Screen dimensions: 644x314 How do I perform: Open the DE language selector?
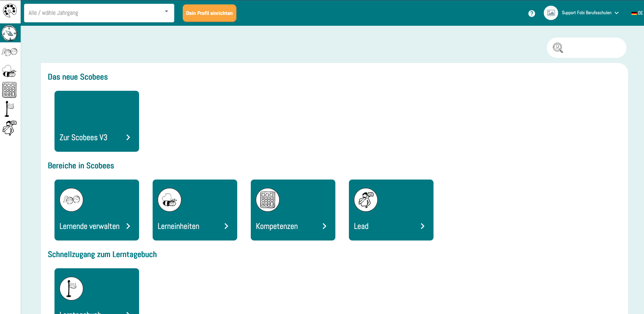637,13
